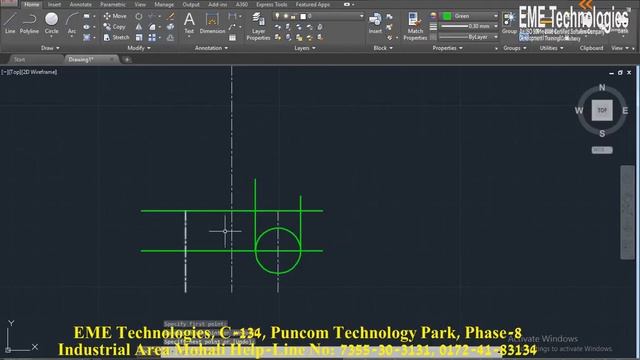This screenshot has height=360, width=640.
Task: Click the Explode tool icon
Action: (171, 27)
